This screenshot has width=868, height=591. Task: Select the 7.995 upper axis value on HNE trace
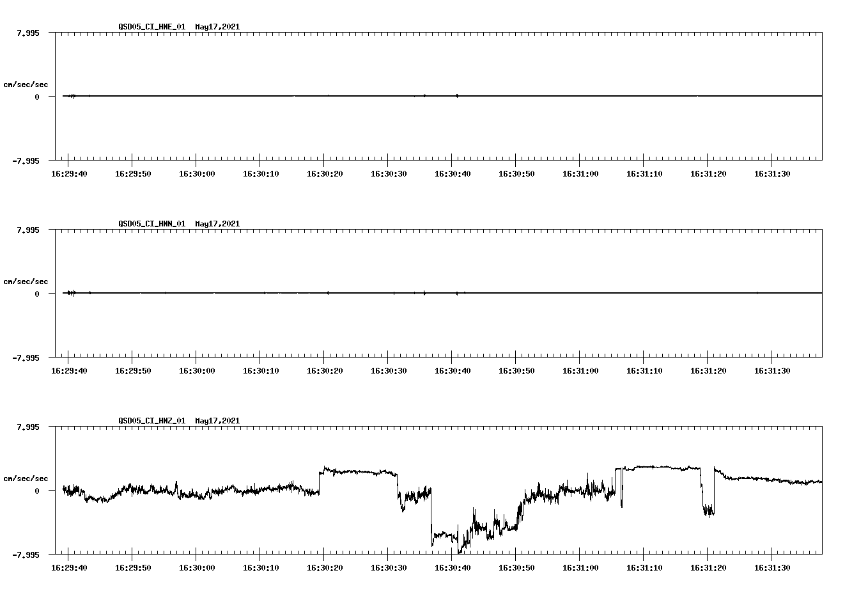click(x=28, y=33)
